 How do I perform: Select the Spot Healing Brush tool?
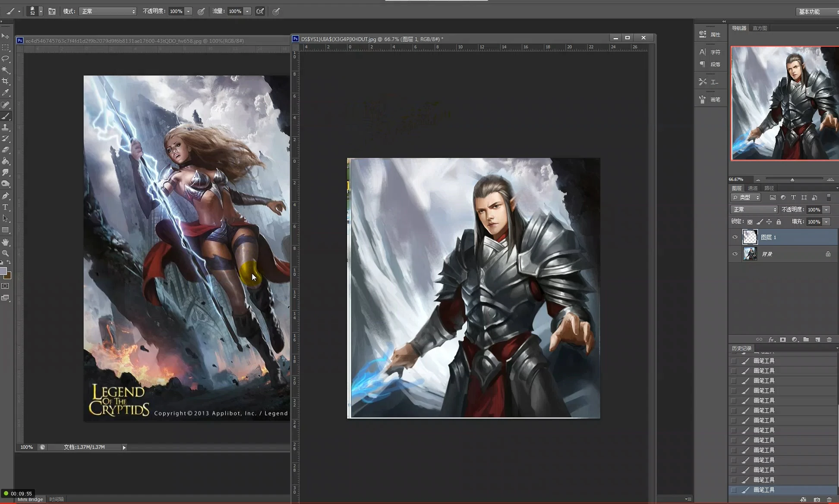pyautogui.click(x=6, y=105)
